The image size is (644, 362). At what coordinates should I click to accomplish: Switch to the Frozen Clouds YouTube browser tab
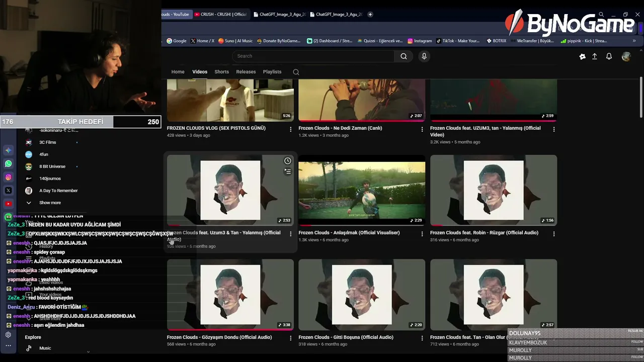(176, 15)
